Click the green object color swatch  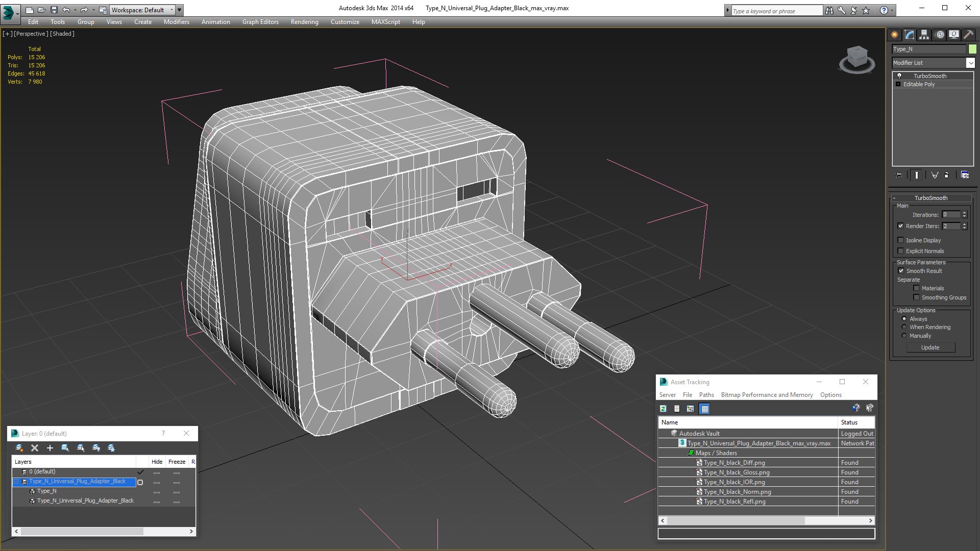(x=972, y=49)
